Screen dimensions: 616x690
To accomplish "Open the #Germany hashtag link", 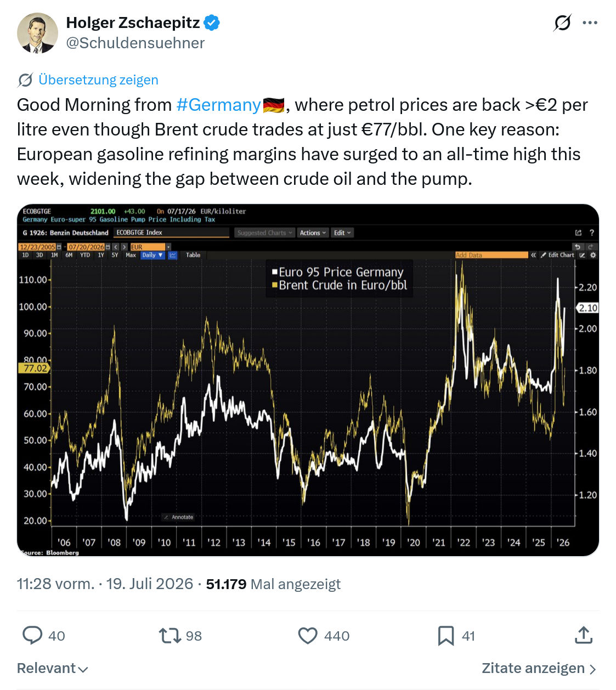I will tap(218, 105).
